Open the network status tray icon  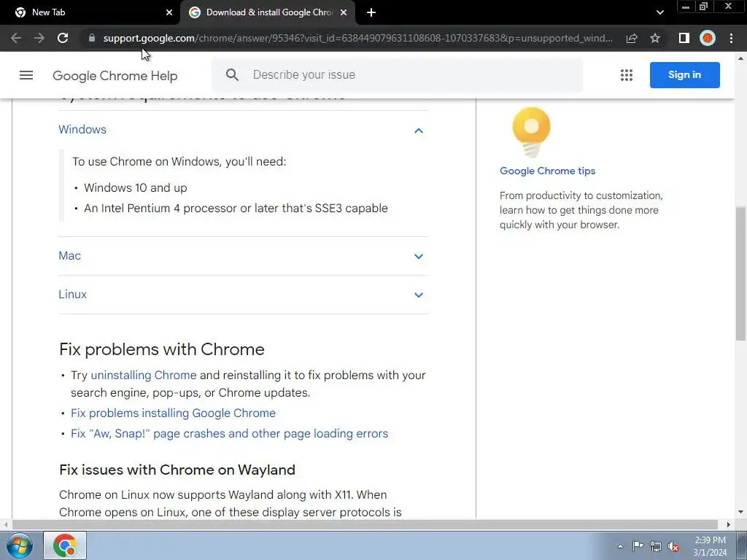pos(656,547)
